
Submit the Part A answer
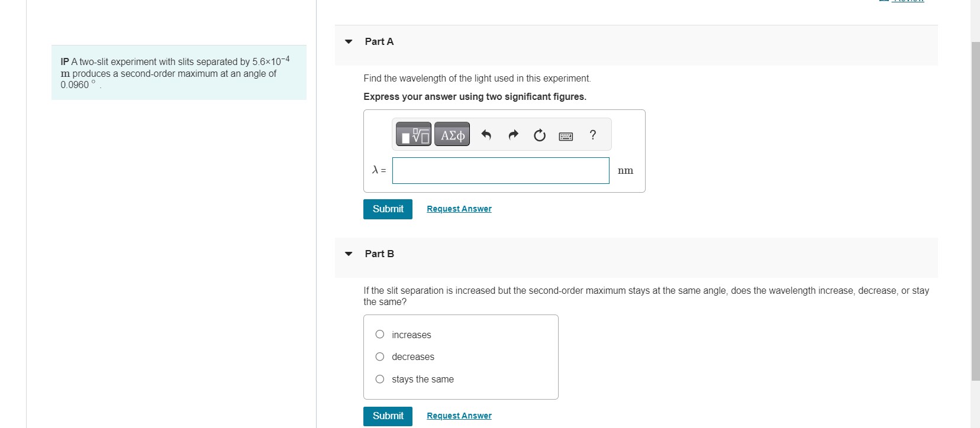[x=387, y=209]
